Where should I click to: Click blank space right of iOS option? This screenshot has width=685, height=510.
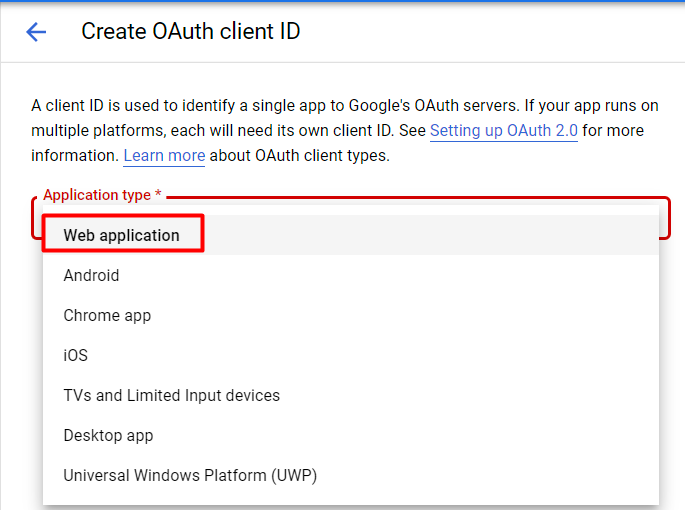(x=400, y=355)
